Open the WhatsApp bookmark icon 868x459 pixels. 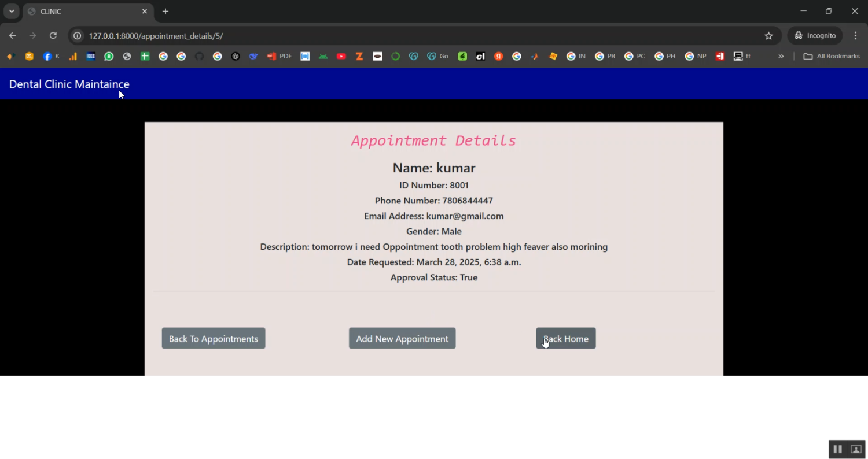[109, 56]
